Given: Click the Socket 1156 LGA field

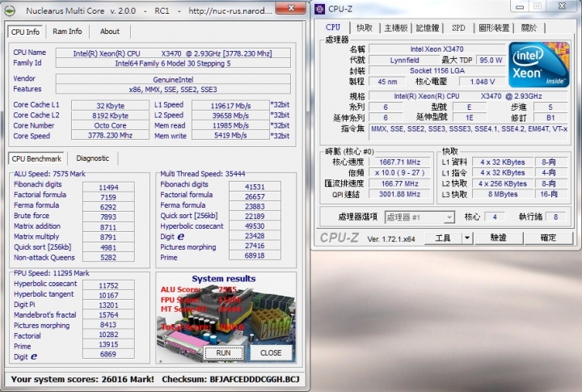Looking at the screenshot, I should 436,70.
